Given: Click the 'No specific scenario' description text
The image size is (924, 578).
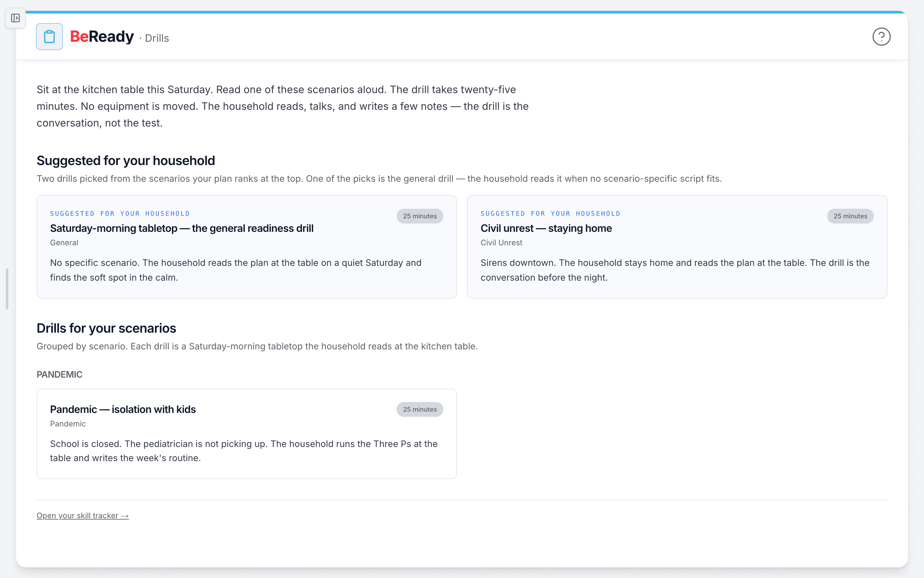Looking at the screenshot, I should (x=235, y=270).
